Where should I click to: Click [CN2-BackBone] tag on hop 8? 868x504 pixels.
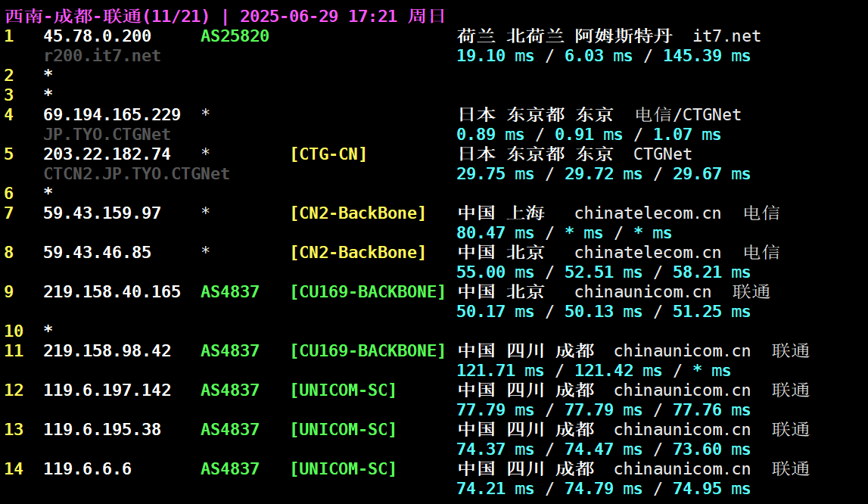click(358, 252)
